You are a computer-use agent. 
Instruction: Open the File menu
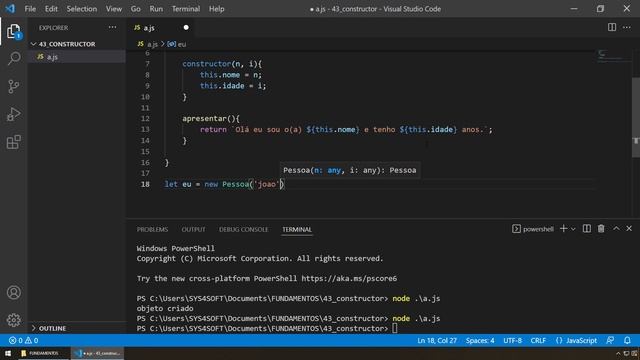click(30, 9)
